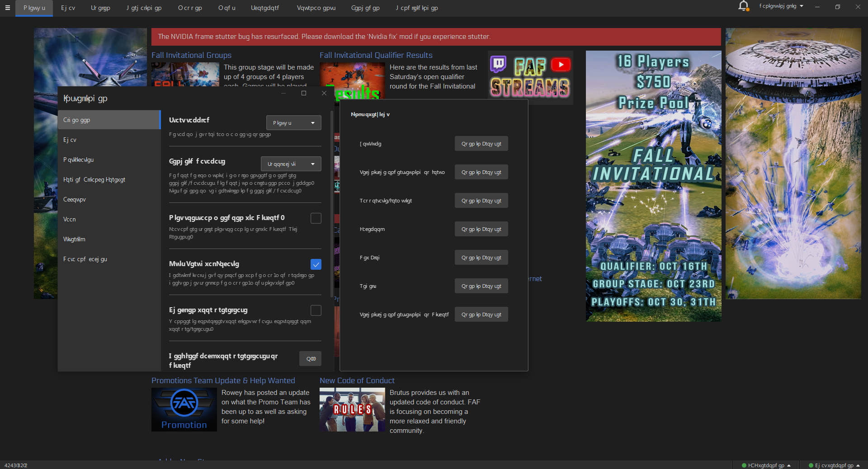Maximize the settings dialog window
868x469 pixels.
point(304,93)
